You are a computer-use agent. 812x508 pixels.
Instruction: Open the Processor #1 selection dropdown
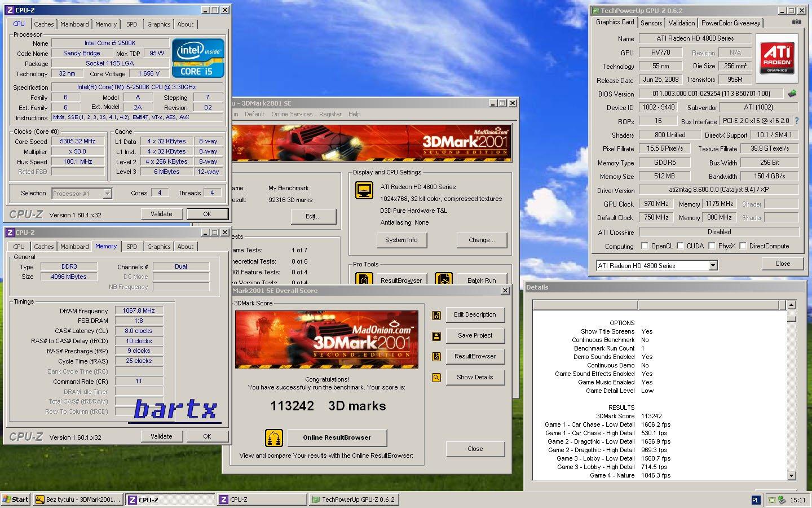(x=107, y=194)
